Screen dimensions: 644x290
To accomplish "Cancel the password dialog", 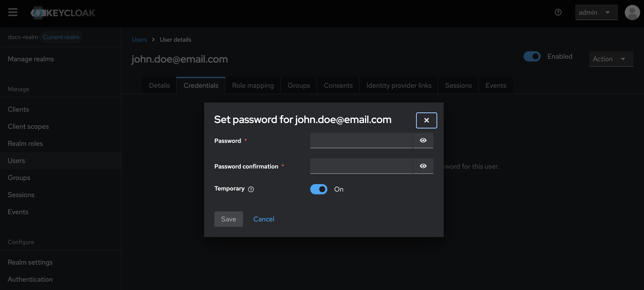I will (264, 219).
